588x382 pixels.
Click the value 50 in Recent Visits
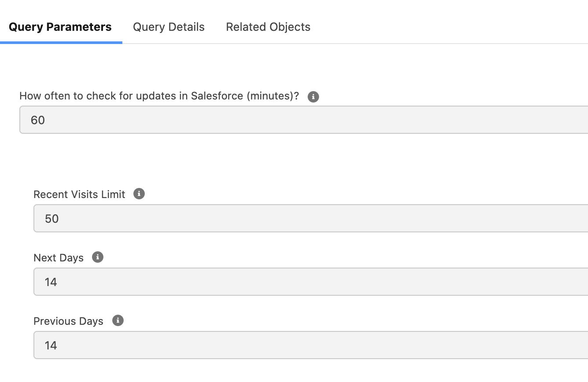point(51,219)
